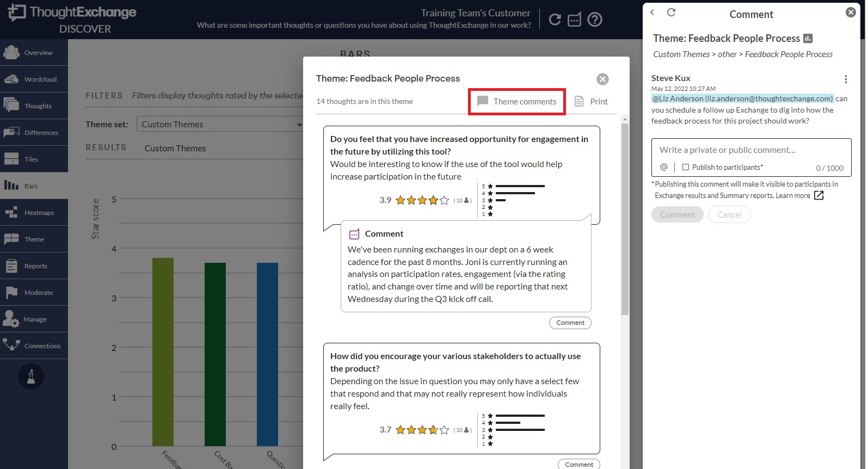Refresh the Comment panel
The width and height of the screenshot is (868, 469).
click(672, 12)
